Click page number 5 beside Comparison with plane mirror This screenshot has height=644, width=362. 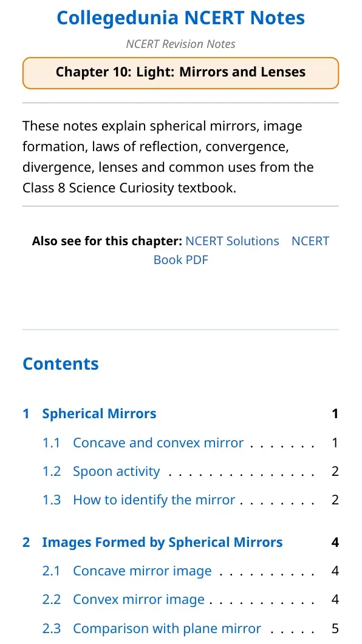[335, 628]
